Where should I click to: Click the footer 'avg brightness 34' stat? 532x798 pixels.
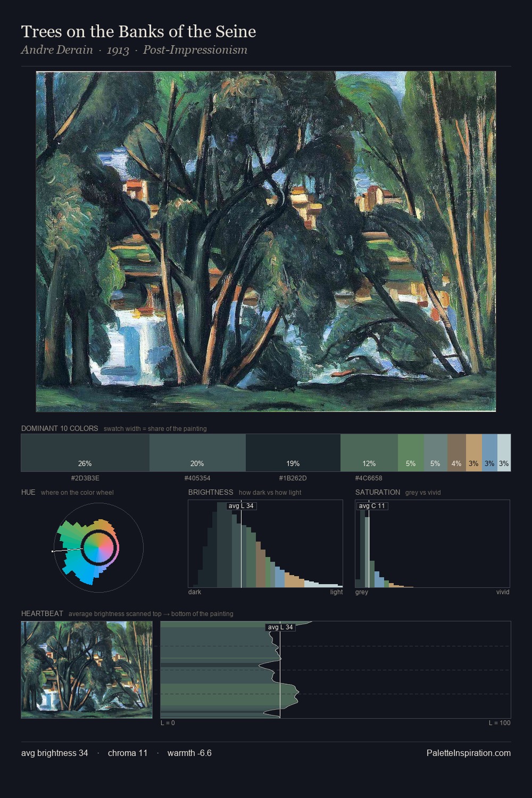point(55,753)
